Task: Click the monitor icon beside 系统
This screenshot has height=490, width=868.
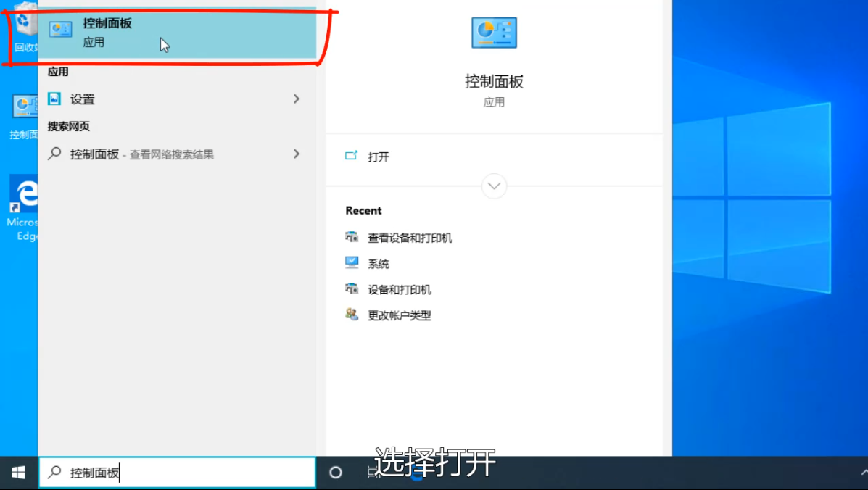Action: (352, 262)
